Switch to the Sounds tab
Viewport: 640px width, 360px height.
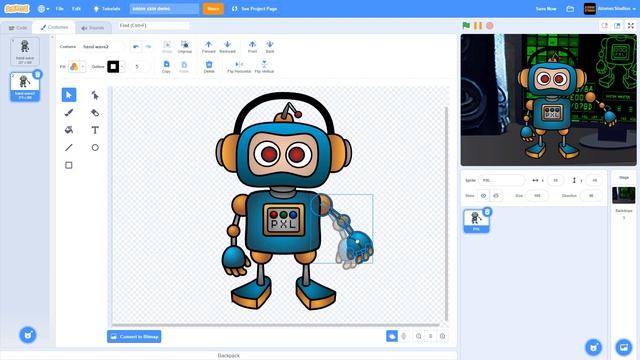point(93,28)
